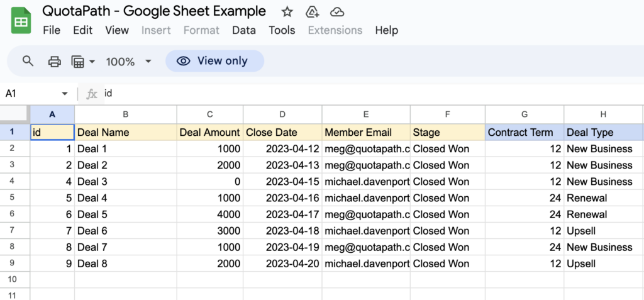Click the Deal Amount 0 cell for Deal 3
644x300 pixels.
(210, 182)
